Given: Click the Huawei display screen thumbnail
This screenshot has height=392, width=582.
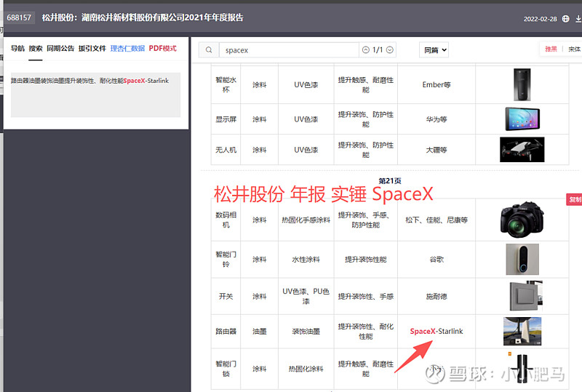Looking at the screenshot, I should (522, 119).
